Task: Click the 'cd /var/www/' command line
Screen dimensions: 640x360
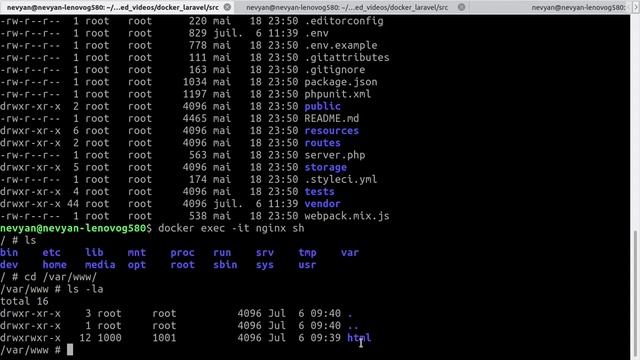Action: tap(60, 277)
